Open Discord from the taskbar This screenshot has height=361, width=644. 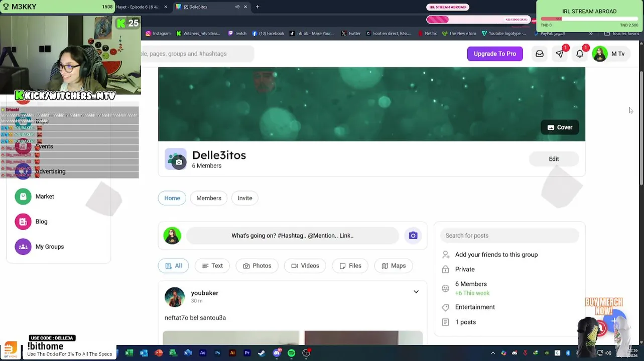click(277, 353)
